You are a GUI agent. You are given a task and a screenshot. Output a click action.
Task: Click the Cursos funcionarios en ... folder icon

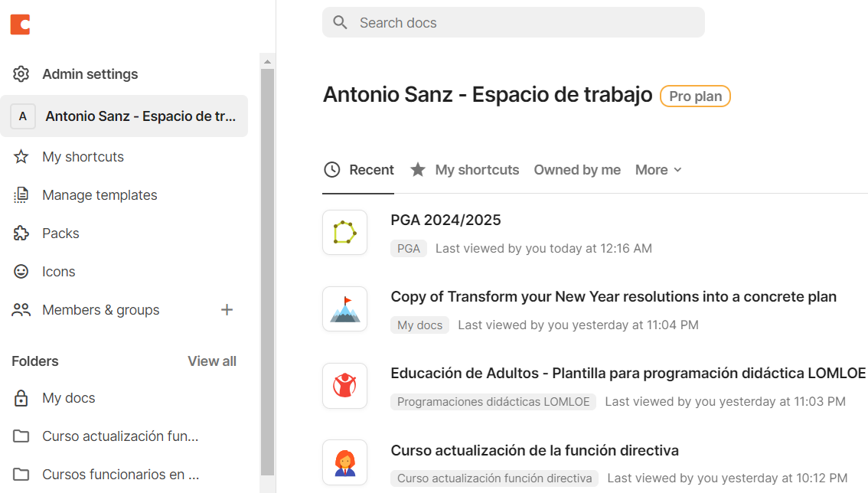pyautogui.click(x=21, y=474)
